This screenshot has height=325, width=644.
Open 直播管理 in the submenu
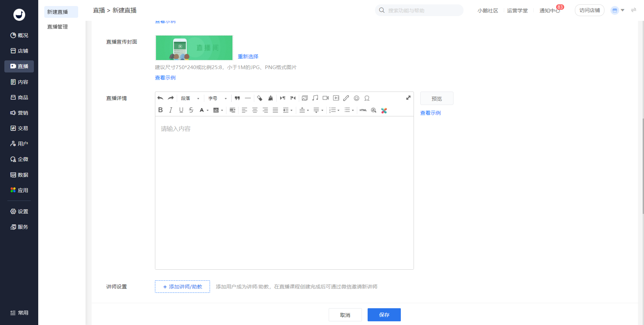[57, 27]
